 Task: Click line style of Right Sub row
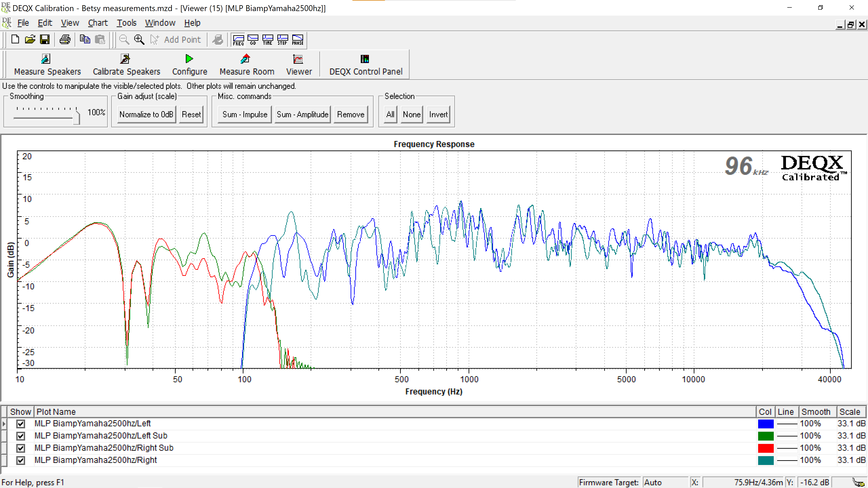[x=787, y=448]
